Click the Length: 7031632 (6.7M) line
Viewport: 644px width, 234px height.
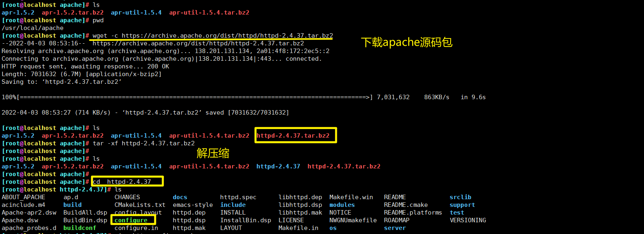point(81,74)
